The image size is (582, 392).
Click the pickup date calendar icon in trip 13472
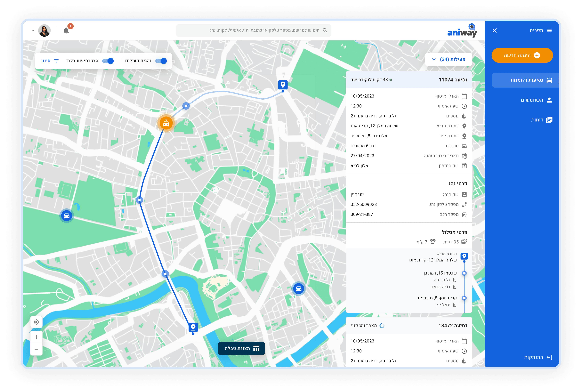464,341
